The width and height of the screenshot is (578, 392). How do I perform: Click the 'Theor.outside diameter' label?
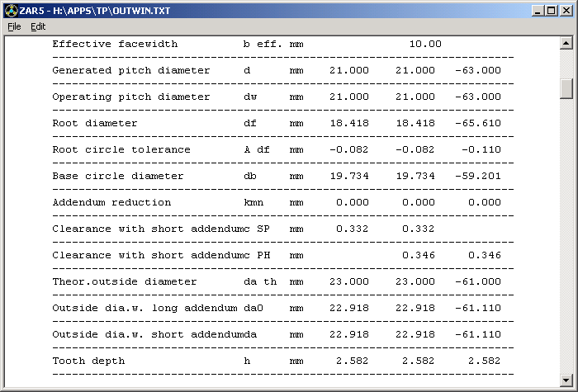click(x=125, y=281)
